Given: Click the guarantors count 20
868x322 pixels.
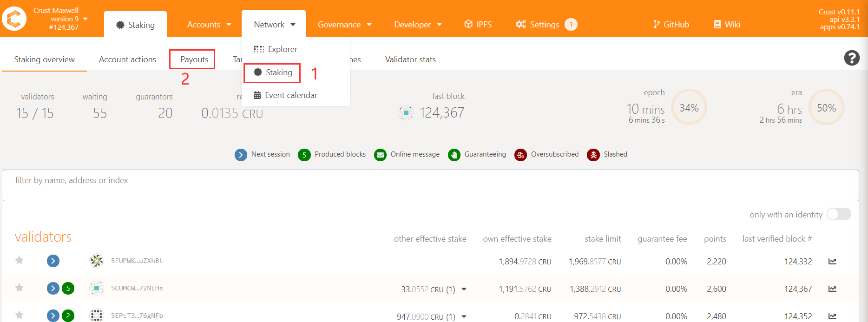Looking at the screenshot, I should click(165, 113).
